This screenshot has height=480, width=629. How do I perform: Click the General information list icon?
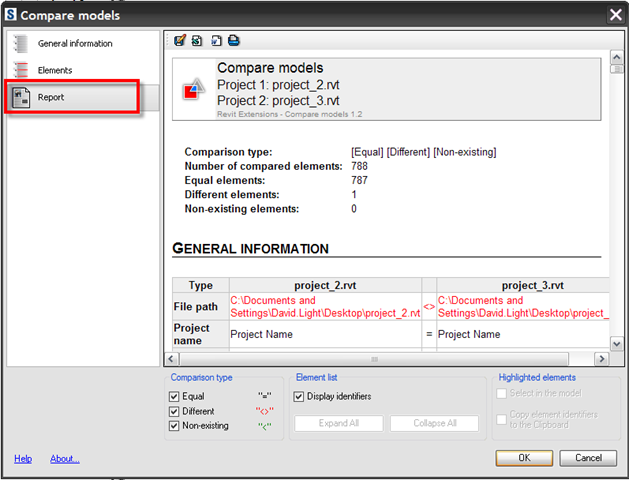20,43
